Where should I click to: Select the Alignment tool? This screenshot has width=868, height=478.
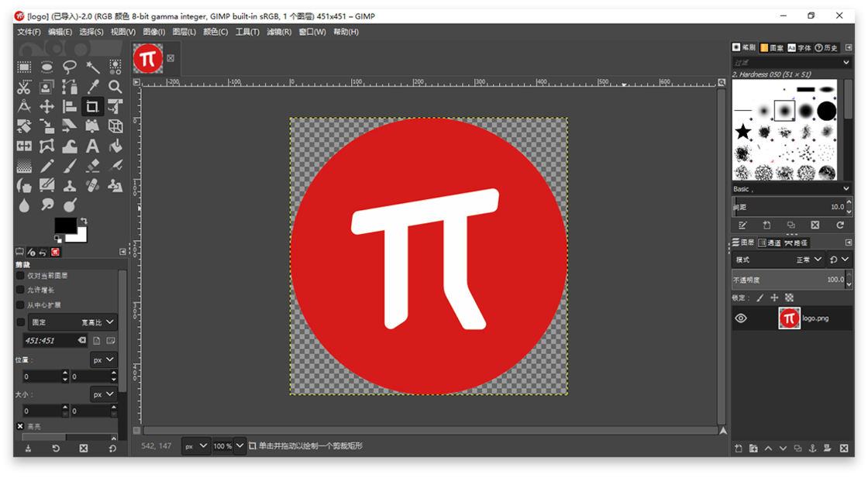click(70, 106)
